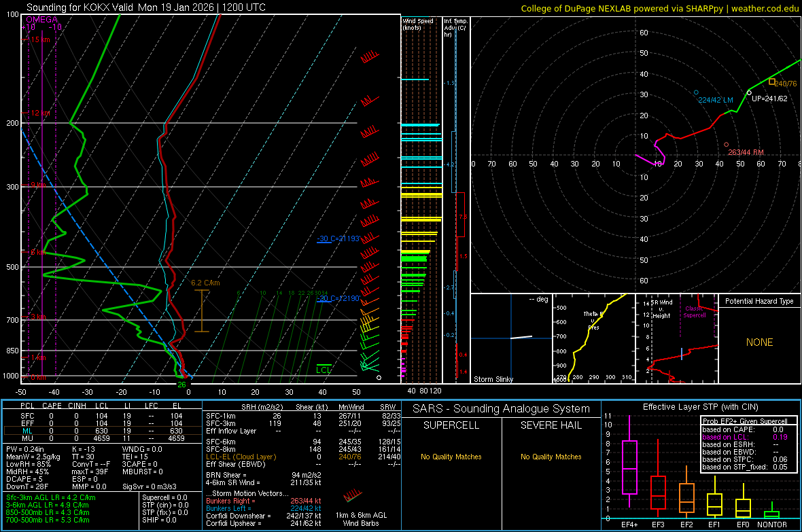Click the 'LowRH = 85%' value

point(29,464)
